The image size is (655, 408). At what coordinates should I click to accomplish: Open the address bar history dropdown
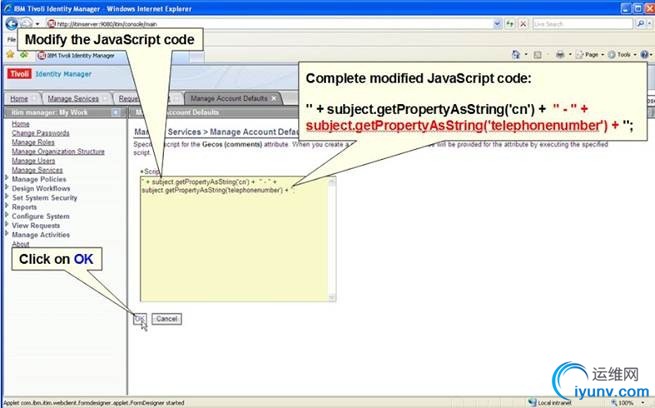pyautogui.click(x=497, y=24)
